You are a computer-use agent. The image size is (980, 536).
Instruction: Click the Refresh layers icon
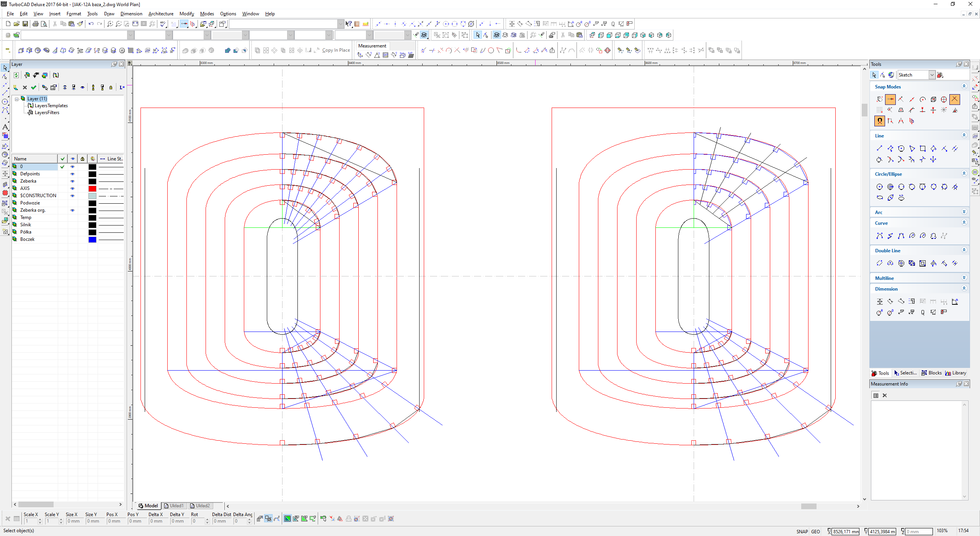pos(16,75)
